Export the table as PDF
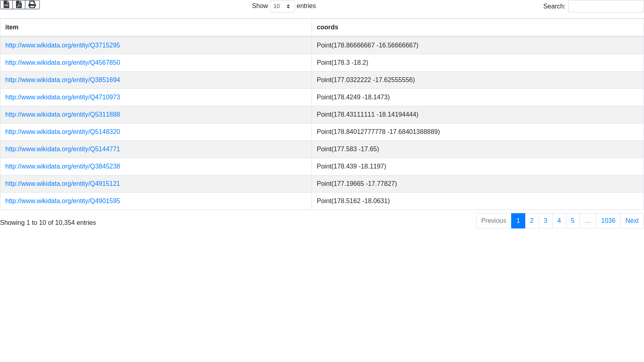The height and width of the screenshot is (362, 644). click(x=19, y=4)
